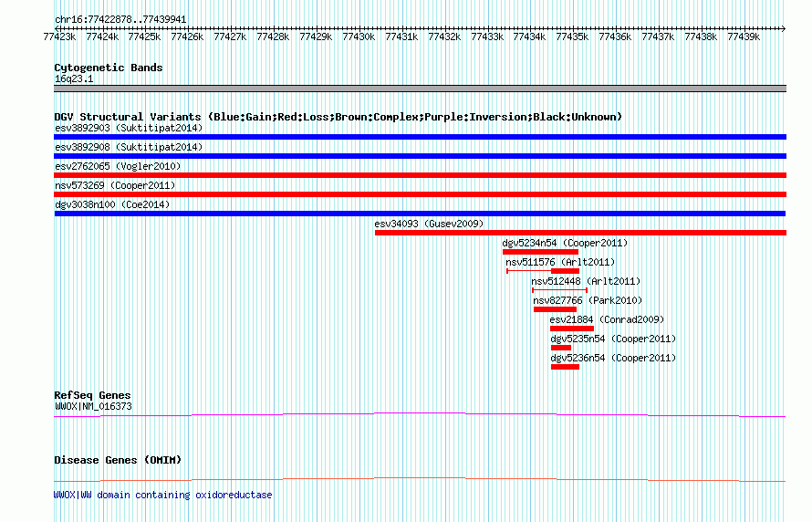
Task: Open variant nsv512448 (Arlt2011) label
Action: tap(586, 281)
